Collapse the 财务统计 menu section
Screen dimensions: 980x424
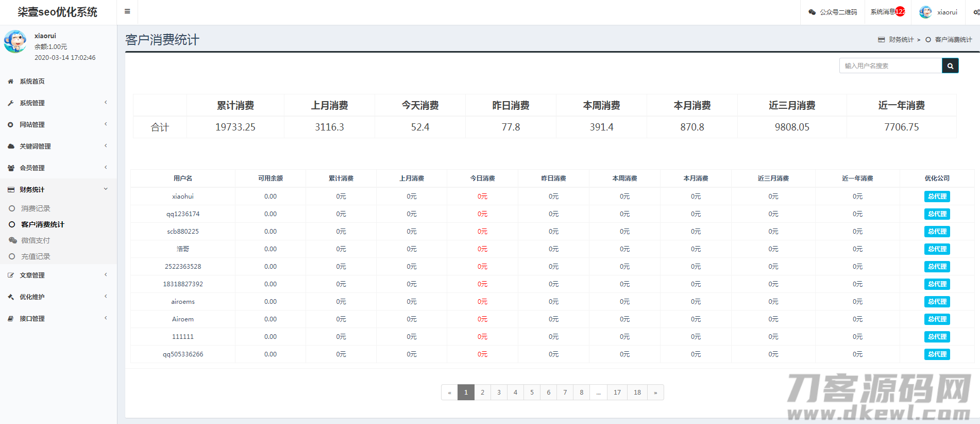(x=106, y=189)
